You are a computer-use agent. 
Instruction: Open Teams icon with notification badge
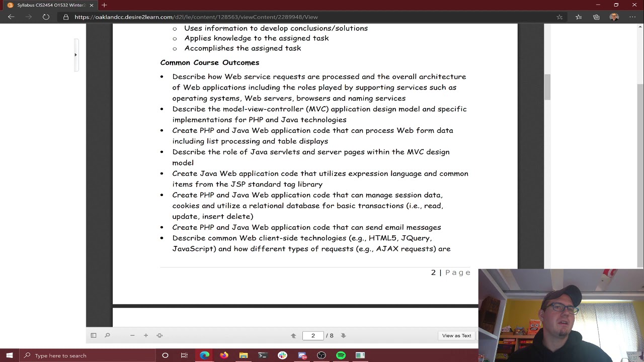(302, 355)
